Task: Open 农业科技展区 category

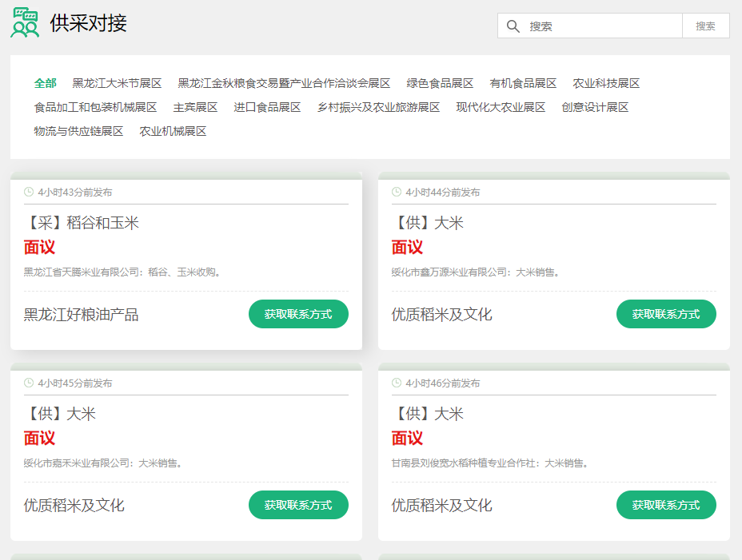Action: 606,83
